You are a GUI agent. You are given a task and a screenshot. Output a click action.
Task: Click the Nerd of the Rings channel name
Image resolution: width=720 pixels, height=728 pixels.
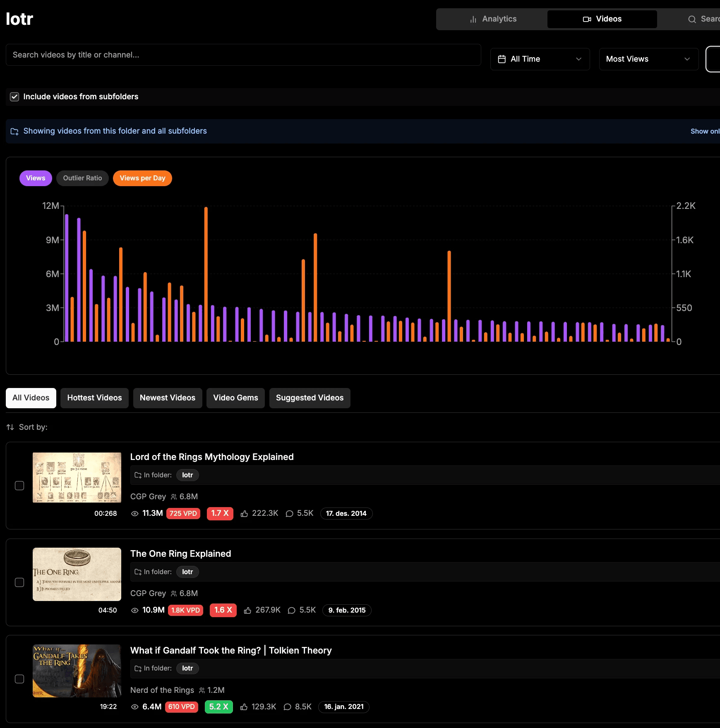(x=162, y=690)
